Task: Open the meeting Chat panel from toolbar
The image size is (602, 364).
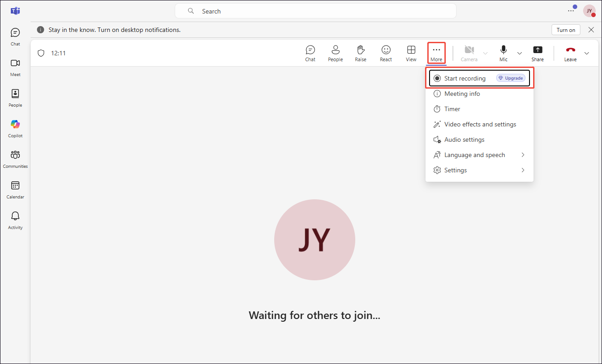Action: pos(310,53)
